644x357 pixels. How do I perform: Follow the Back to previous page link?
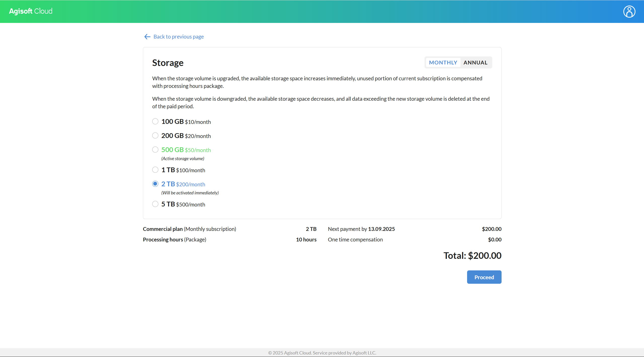(178, 37)
